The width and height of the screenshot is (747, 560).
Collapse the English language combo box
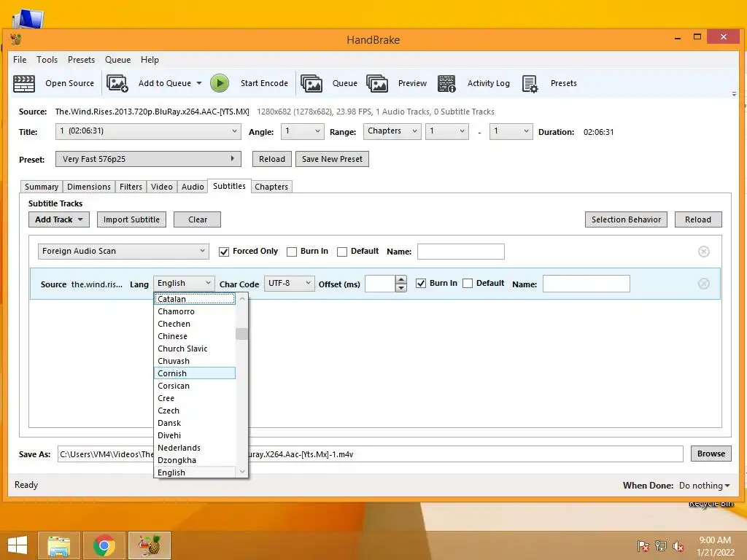click(x=184, y=284)
